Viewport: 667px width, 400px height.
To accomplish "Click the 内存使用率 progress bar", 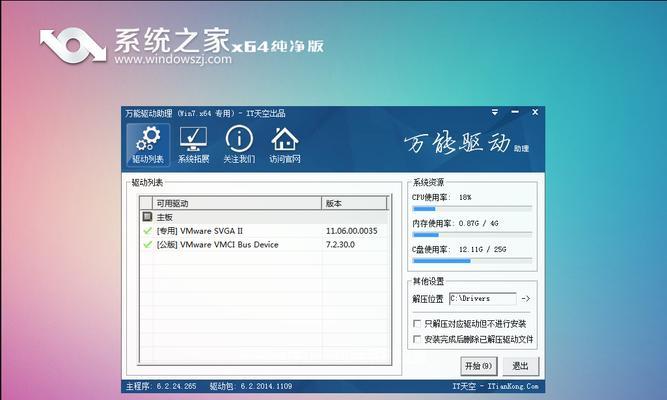I will point(472,234).
